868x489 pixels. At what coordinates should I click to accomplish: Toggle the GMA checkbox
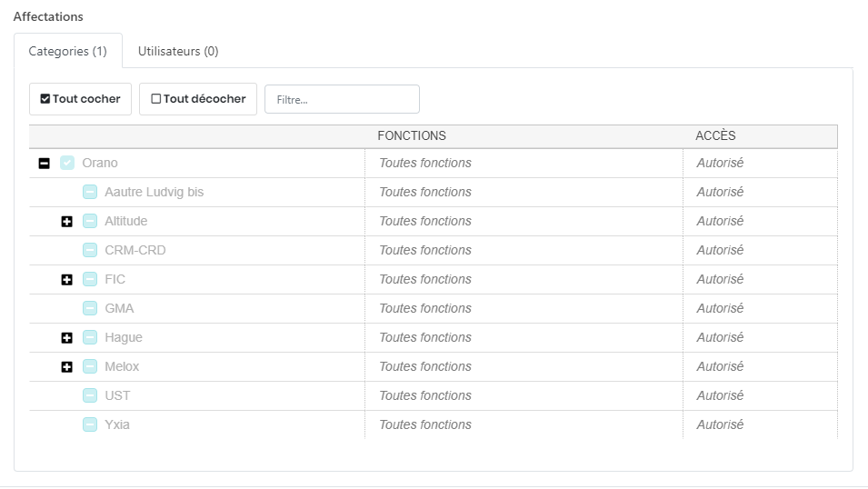[90, 309]
